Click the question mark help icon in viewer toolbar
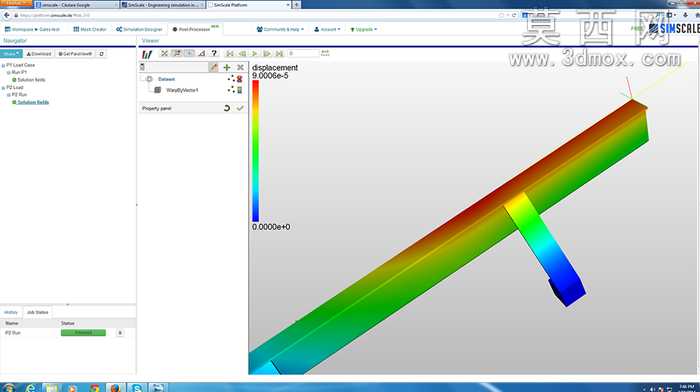Viewport: 700px width, 392px height. (x=214, y=54)
